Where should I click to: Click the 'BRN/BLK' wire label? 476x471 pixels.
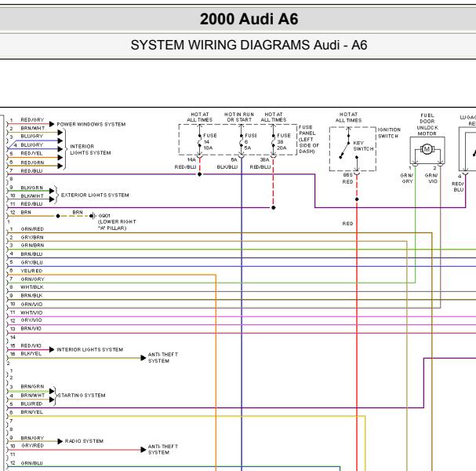click(31, 296)
